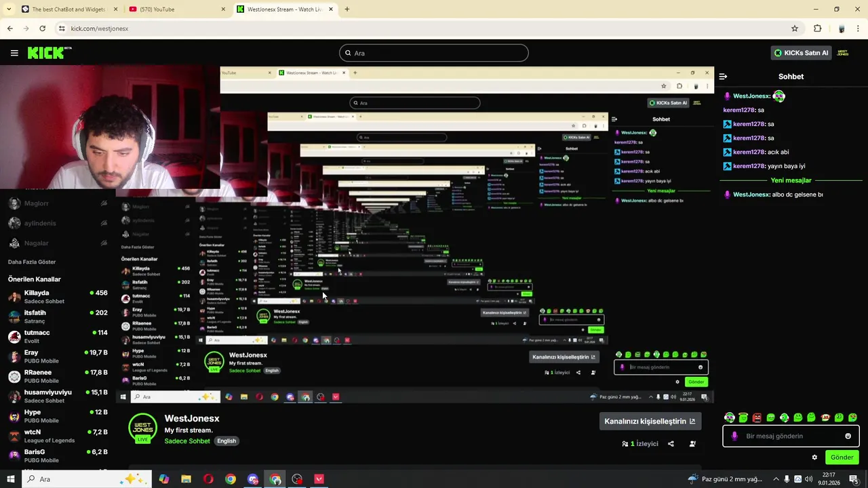Screen dimensions: 868x488
Task: Open chat settings gear icon
Action: 814,457
